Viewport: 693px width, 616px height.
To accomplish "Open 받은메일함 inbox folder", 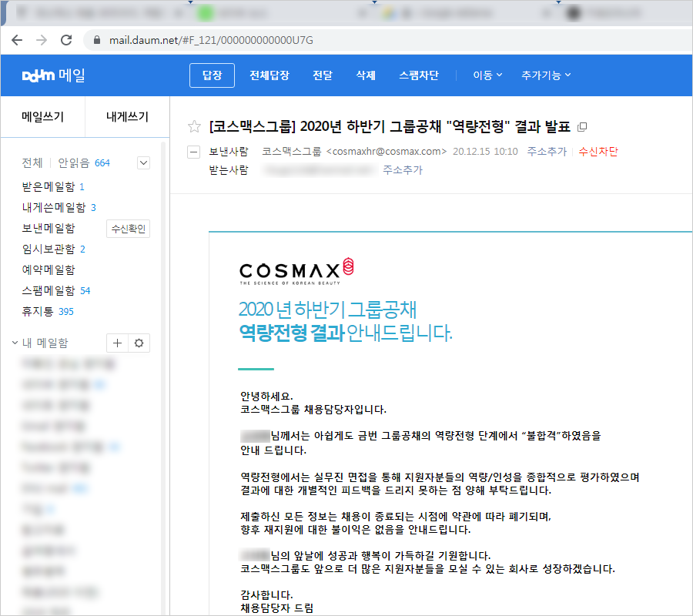I will [x=53, y=187].
